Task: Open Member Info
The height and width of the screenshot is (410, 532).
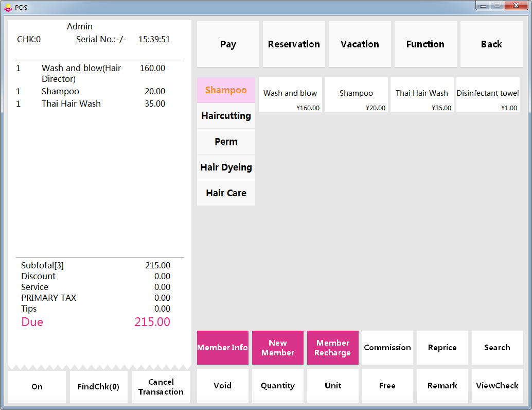Action: (222, 348)
